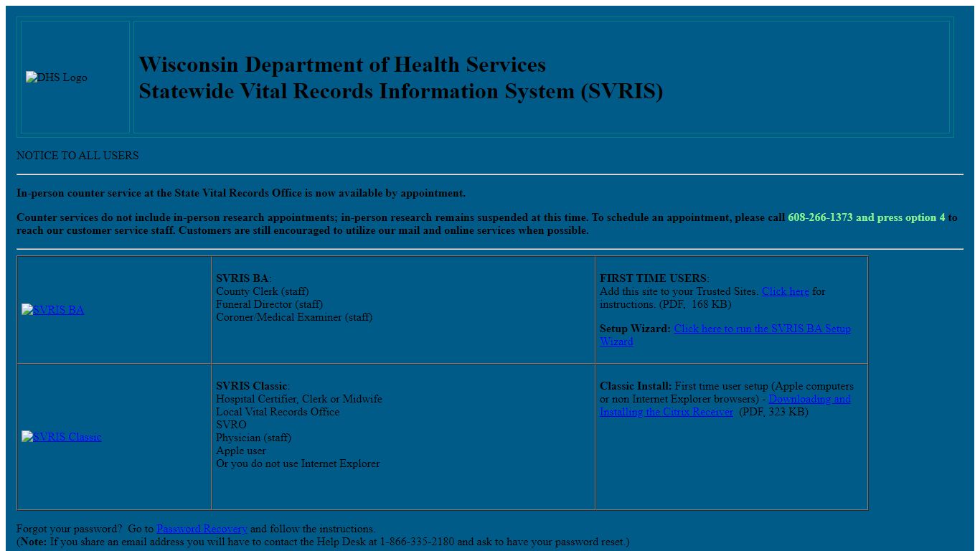The image size is (980, 551).
Task: Click the 'Physician (staff)' line
Action: pyautogui.click(x=253, y=438)
